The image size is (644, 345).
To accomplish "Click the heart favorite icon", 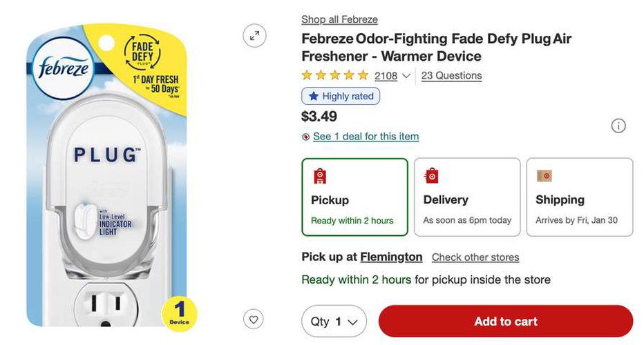I will click(x=254, y=319).
